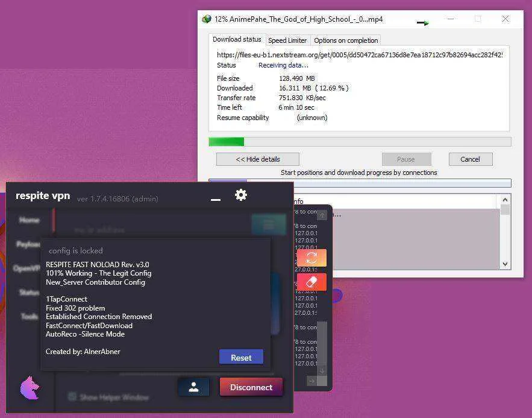
Task: Click 'AutoReco -Silence Mode' line
Action: (85, 334)
